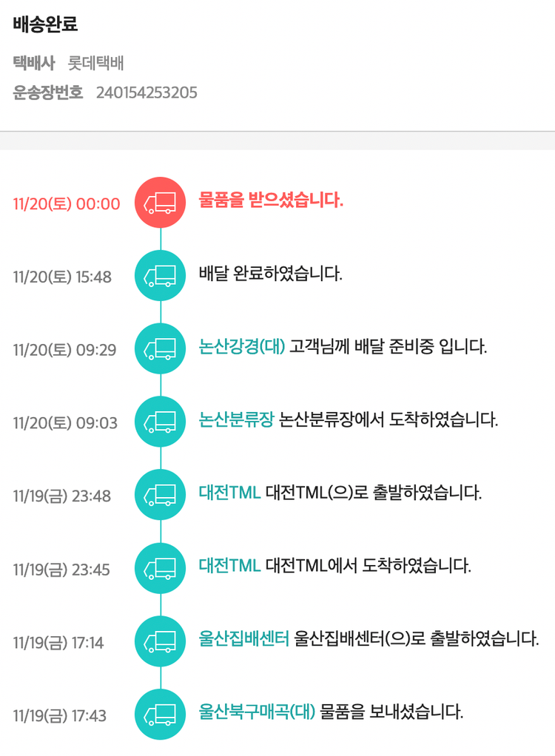
Task: Click the truck icon beside 울산북구매곡(대)
Action: point(160,714)
